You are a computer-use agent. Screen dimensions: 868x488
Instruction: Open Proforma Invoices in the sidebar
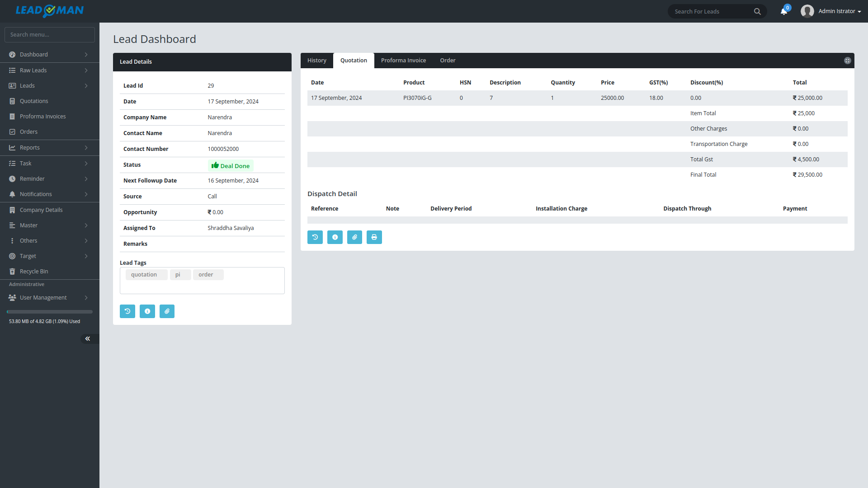[50, 117]
